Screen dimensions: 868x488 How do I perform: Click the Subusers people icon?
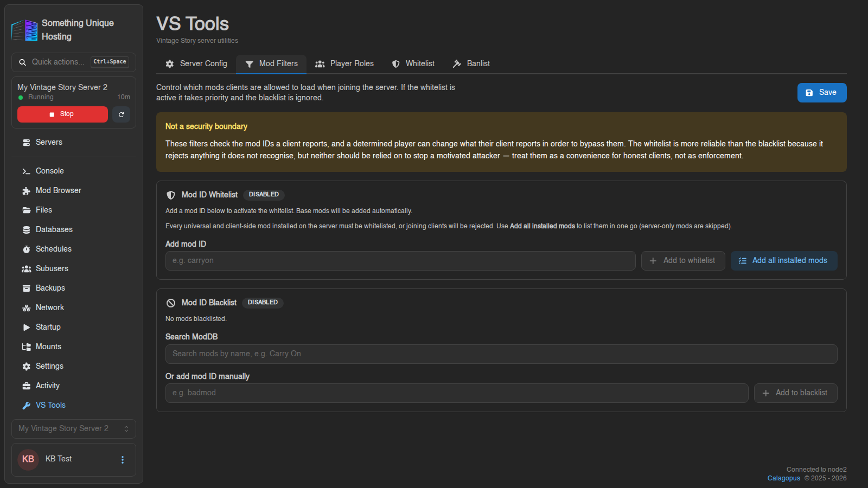[x=26, y=269]
